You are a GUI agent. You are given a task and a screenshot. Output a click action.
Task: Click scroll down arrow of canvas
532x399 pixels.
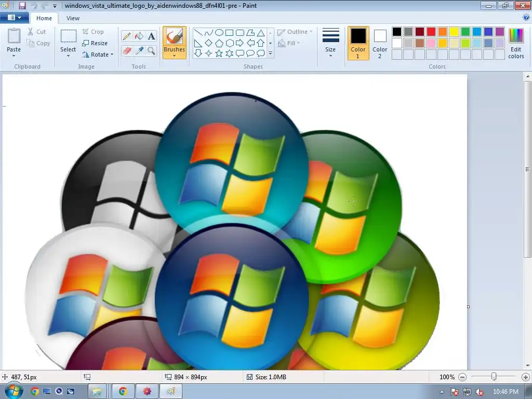[x=527, y=366]
